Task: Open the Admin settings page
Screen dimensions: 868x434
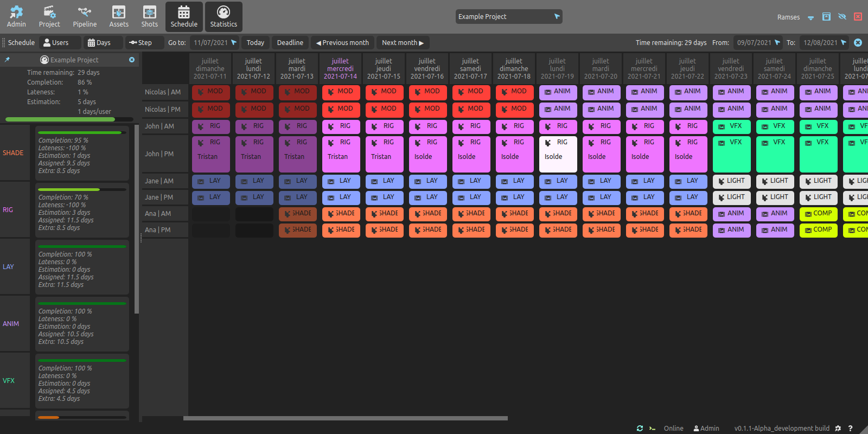Action: tap(16, 17)
